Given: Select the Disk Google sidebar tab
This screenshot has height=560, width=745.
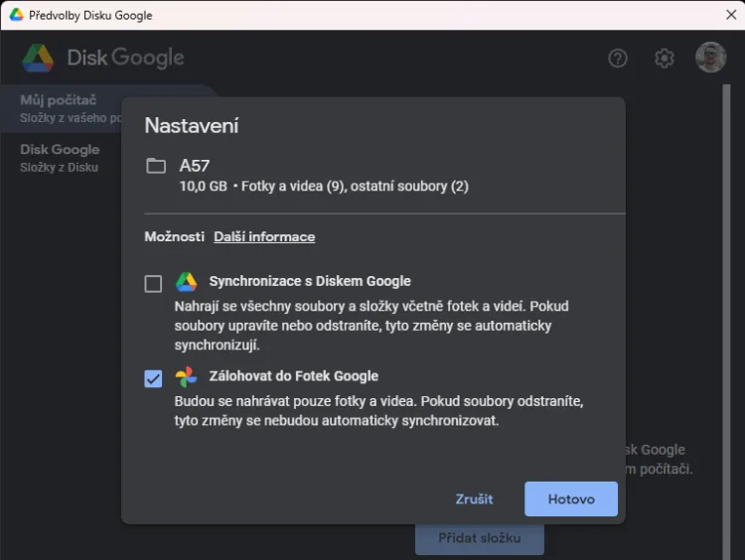Looking at the screenshot, I should [x=61, y=158].
